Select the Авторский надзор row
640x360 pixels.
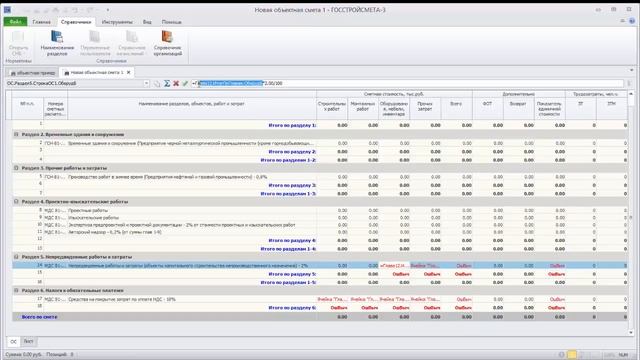[x=320, y=232]
